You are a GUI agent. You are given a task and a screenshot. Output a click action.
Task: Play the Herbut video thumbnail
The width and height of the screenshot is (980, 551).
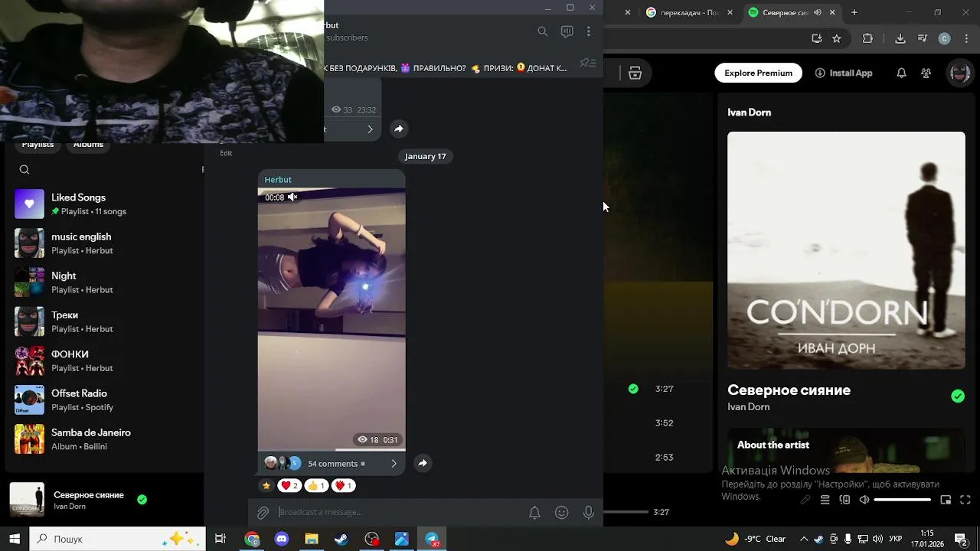coord(332,319)
